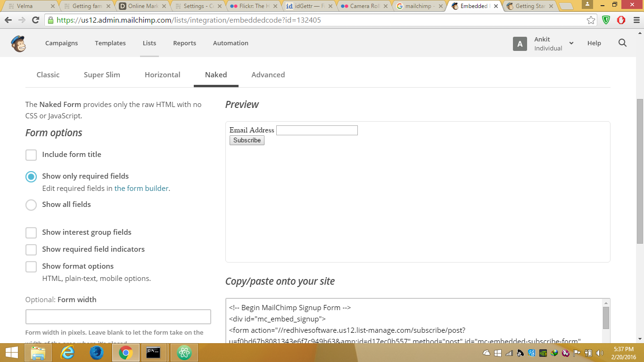This screenshot has width=644, height=362.
Task: Switch to Advanced form tab
Action: point(268,74)
